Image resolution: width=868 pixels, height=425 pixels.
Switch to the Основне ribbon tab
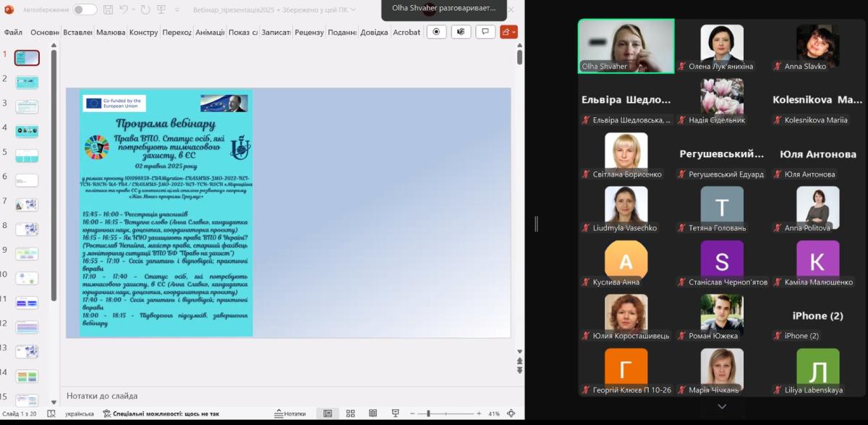point(45,32)
